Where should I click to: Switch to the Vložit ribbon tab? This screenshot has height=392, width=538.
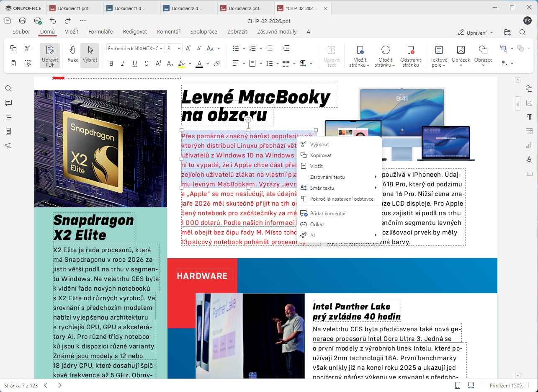[x=72, y=31]
